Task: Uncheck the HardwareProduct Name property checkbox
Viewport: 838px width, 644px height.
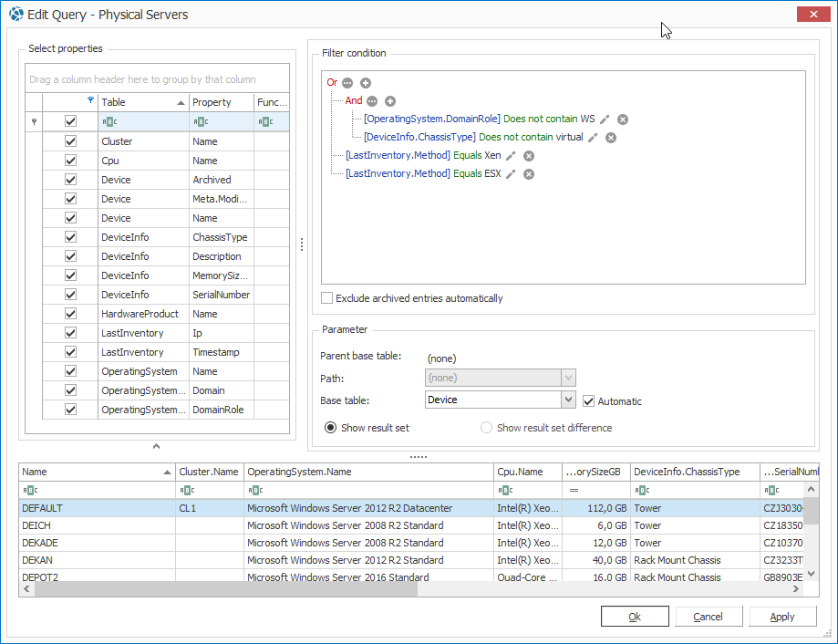Action: (70, 314)
